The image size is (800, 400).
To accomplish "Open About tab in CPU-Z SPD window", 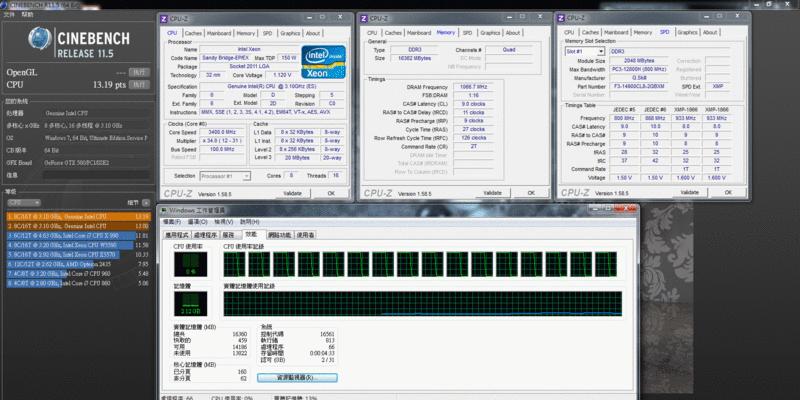I will pyautogui.click(x=710, y=32).
